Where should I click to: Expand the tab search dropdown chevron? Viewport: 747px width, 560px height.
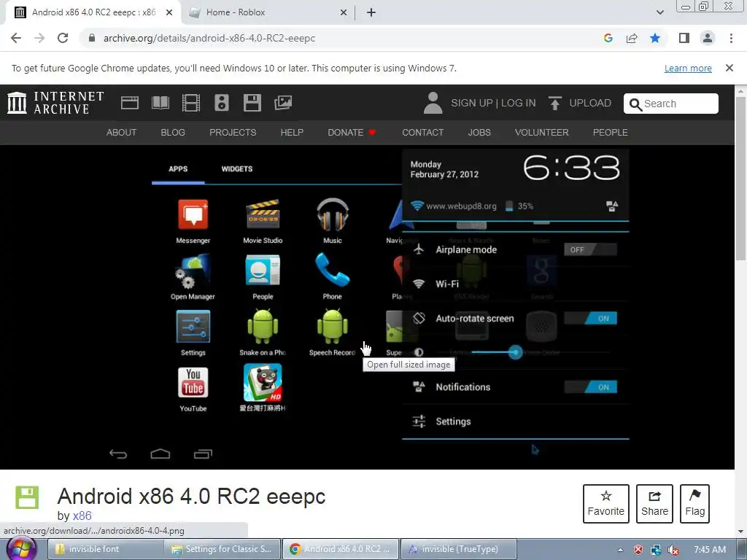pos(659,12)
